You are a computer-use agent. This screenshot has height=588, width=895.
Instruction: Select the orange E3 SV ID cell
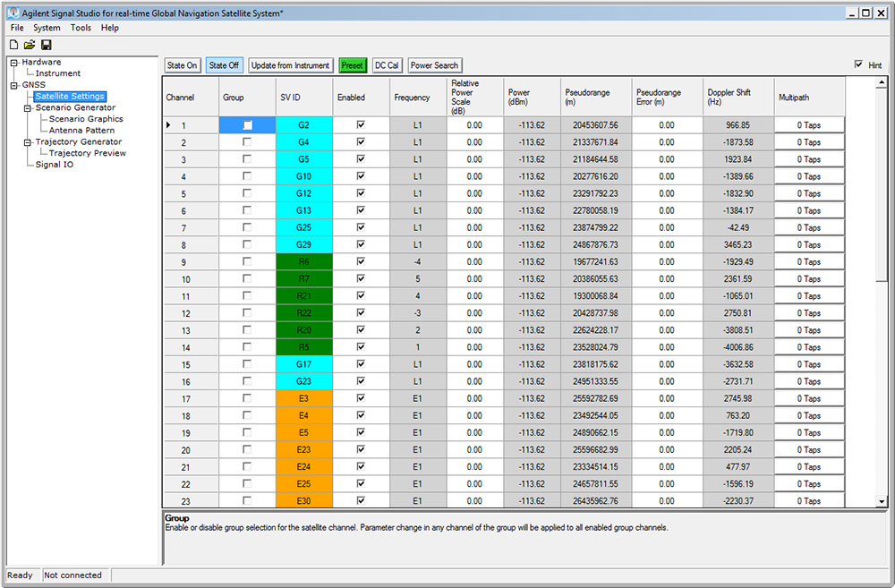304,398
